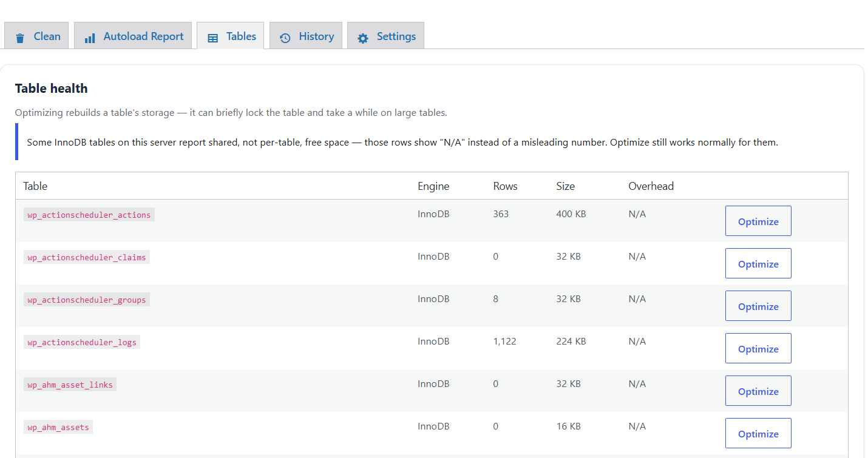
Task: Click the N/A overhead for wp_actionscheduler_logs
Action: point(637,342)
